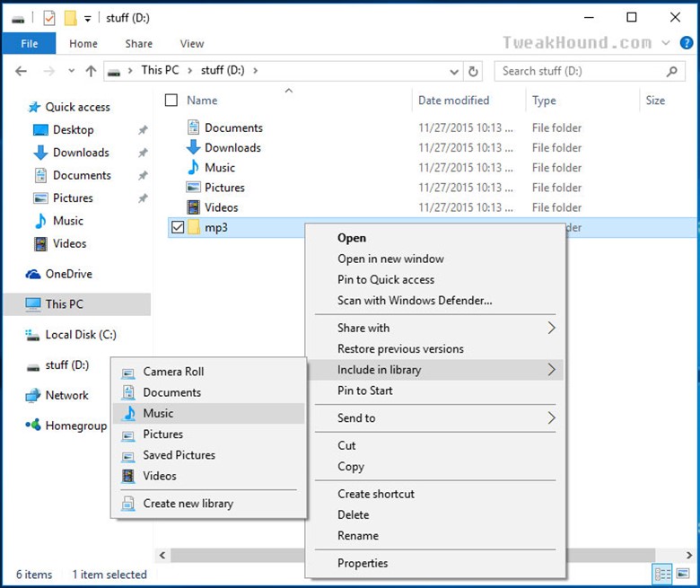Switch to Large icons view icon
Screen dimensions: 700x588
coord(683,574)
